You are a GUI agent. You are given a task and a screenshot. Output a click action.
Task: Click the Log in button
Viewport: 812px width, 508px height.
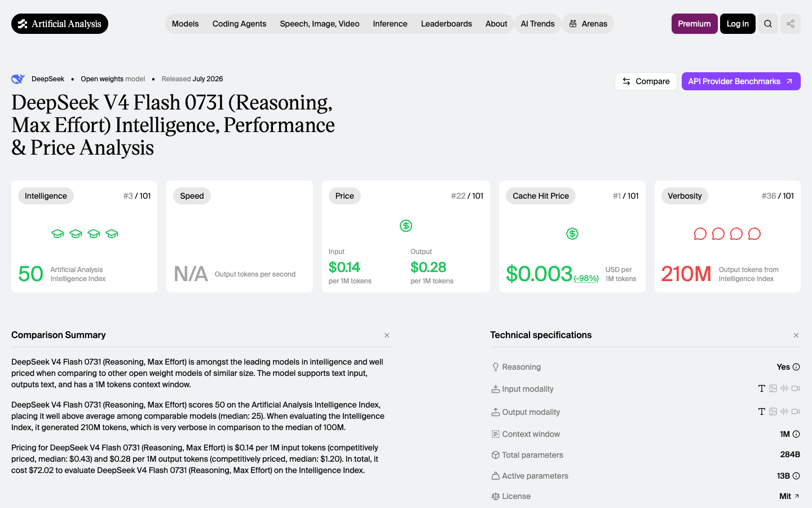(x=738, y=24)
